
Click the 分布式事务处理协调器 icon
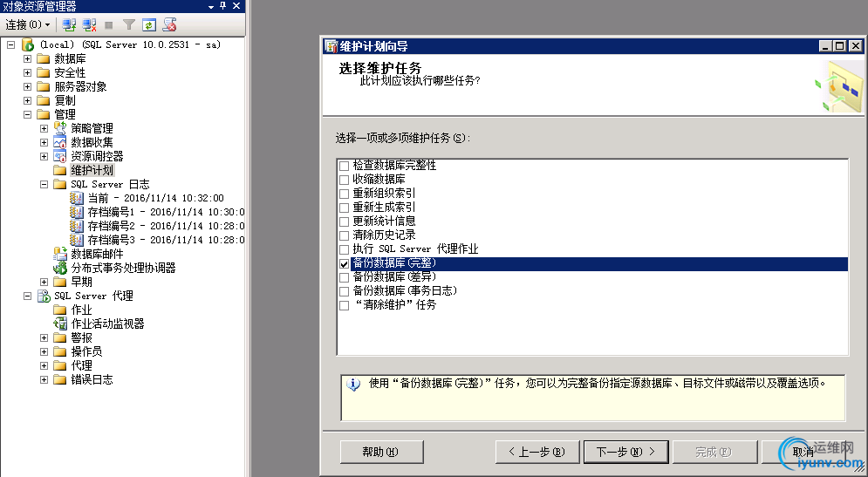coord(60,268)
